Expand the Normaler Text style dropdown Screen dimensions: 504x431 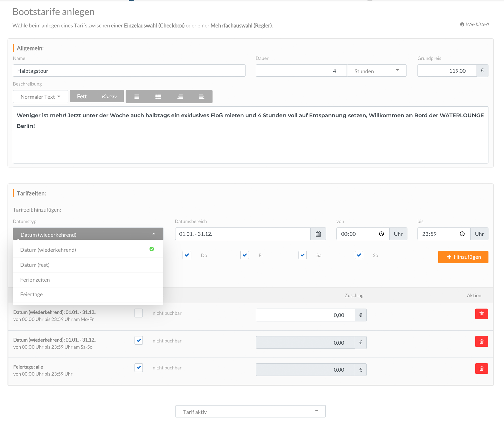(41, 97)
